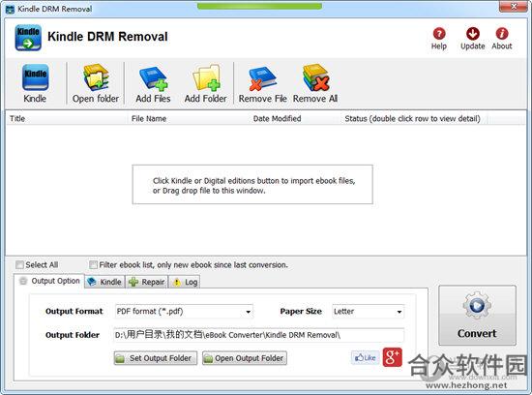Viewport: 532px width, 395px height.
Task: Click the Status column header
Action: point(414,118)
